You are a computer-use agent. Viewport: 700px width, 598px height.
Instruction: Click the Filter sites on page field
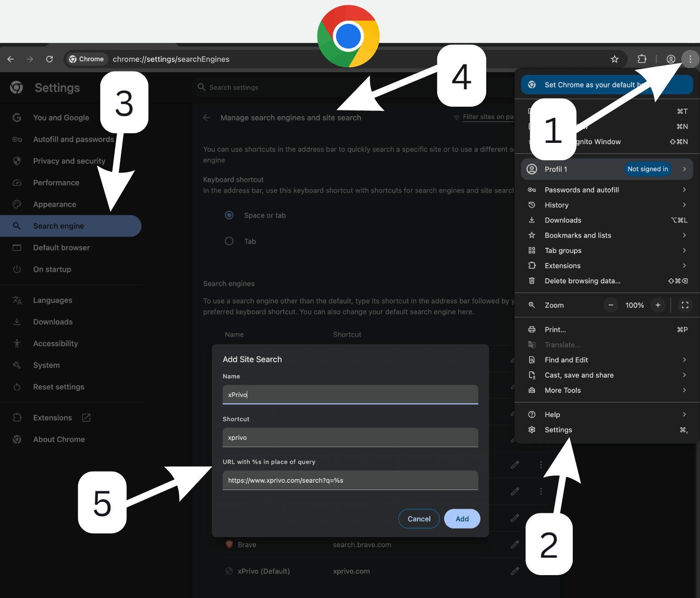488,117
